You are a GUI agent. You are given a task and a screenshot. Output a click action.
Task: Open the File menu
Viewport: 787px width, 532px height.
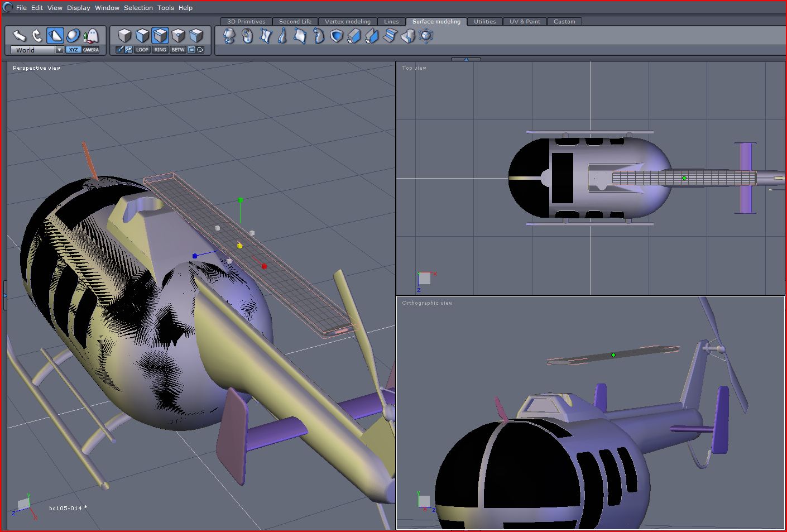pos(21,8)
